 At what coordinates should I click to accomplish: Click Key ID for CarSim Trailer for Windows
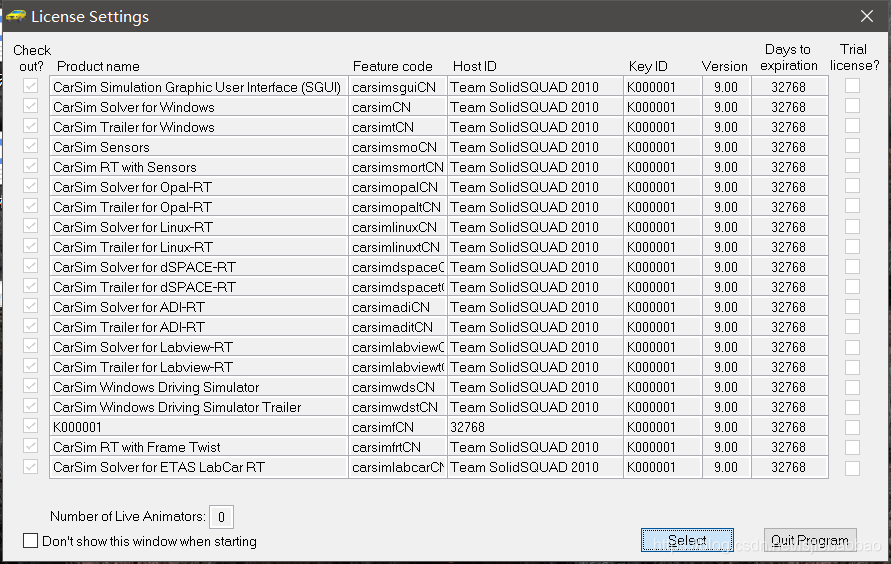tap(663, 127)
